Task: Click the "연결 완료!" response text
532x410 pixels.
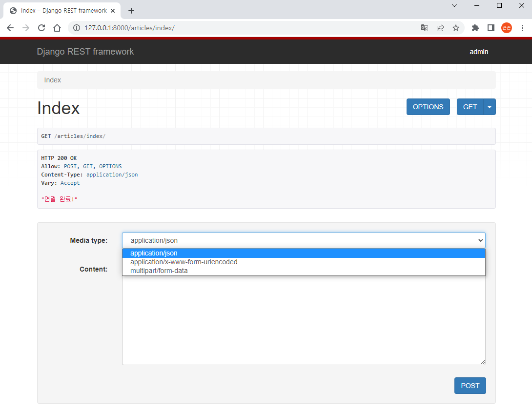Action: coord(60,199)
